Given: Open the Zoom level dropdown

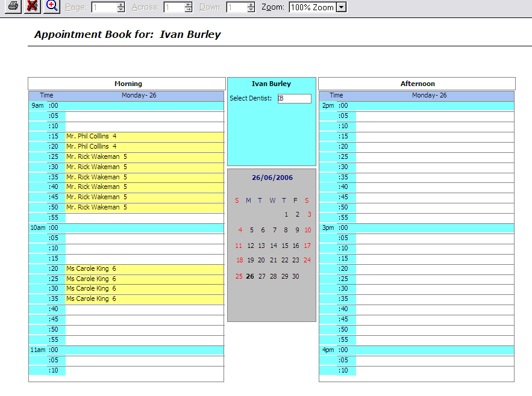Looking at the screenshot, I should (x=342, y=7).
